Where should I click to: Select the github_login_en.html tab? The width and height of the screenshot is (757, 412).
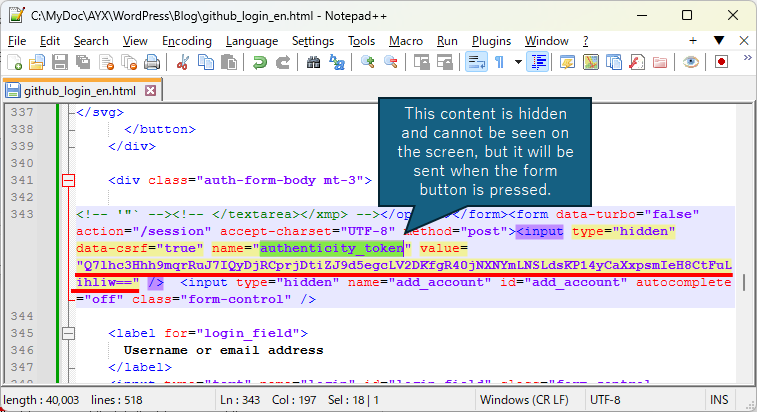pos(82,91)
